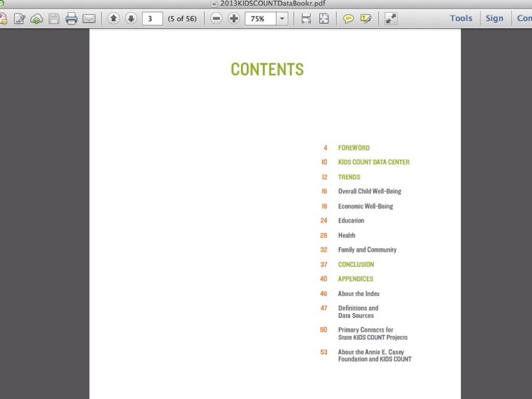Image resolution: width=532 pixels, height=399 pixels.
Task: Open the Tools pane
Action: (461, 18)
